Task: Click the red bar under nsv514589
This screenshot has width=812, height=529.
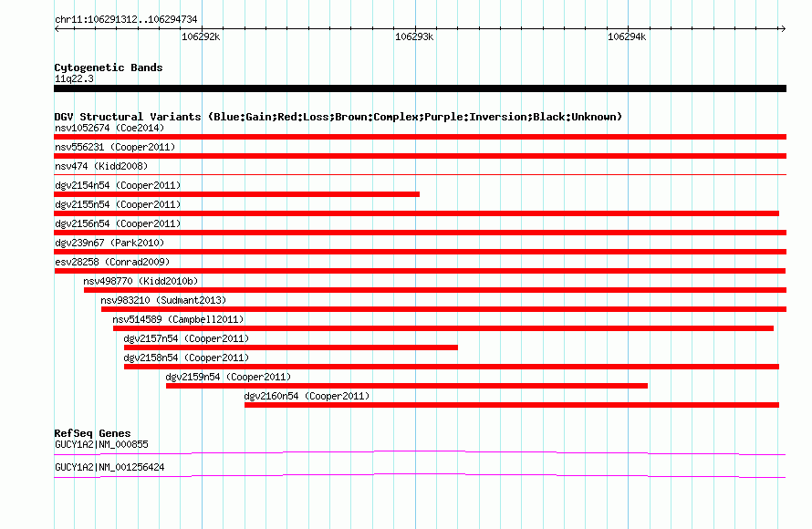Action: 443,328
